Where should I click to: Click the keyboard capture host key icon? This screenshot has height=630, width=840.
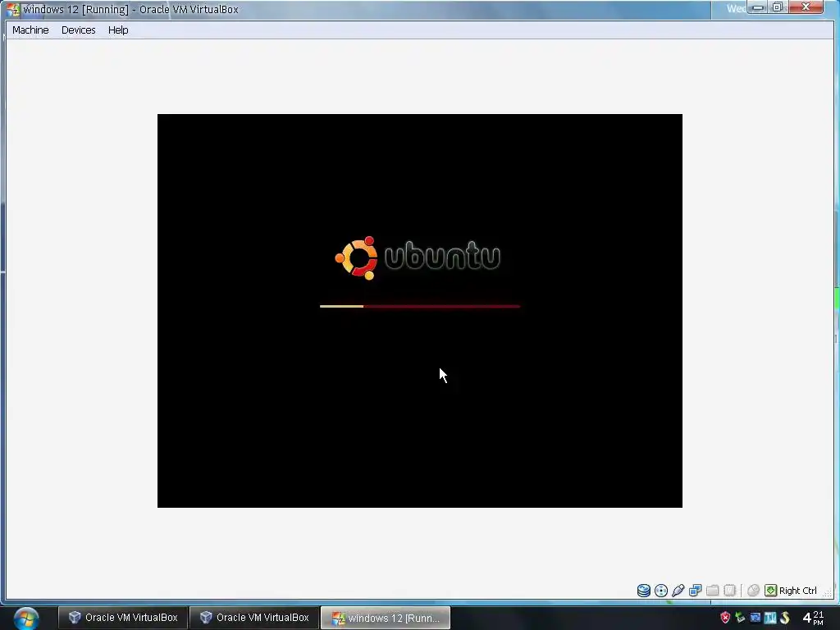pos(770,591)
